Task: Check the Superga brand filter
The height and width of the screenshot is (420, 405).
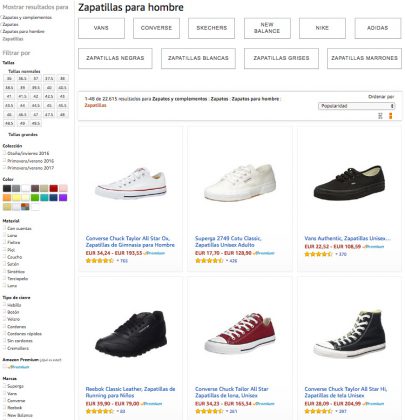Action: pyautogui.click(x=5, y=386)
